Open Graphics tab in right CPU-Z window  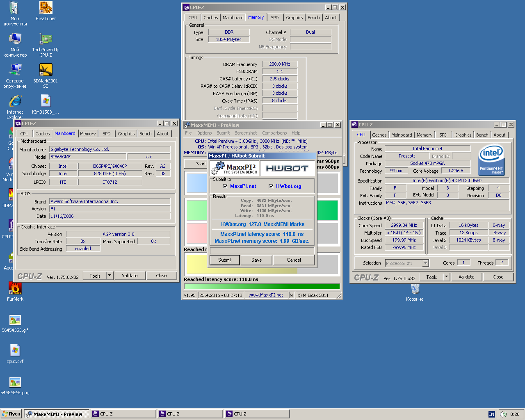point(463,135)
